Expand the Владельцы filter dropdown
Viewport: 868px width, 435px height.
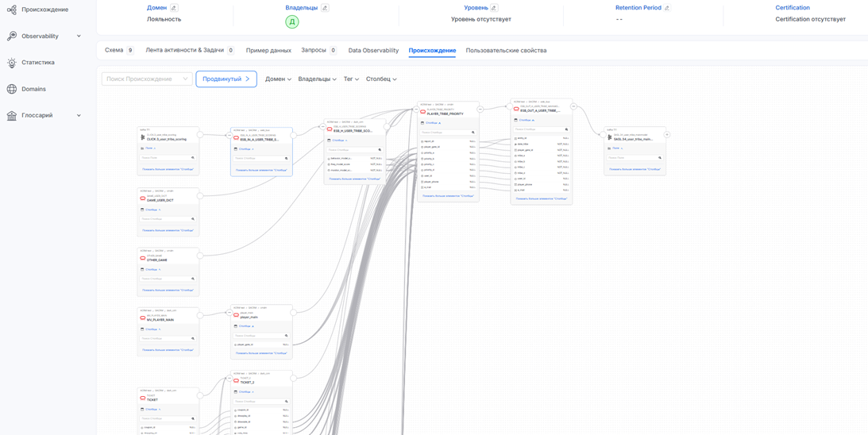click(x=317, y=79)
